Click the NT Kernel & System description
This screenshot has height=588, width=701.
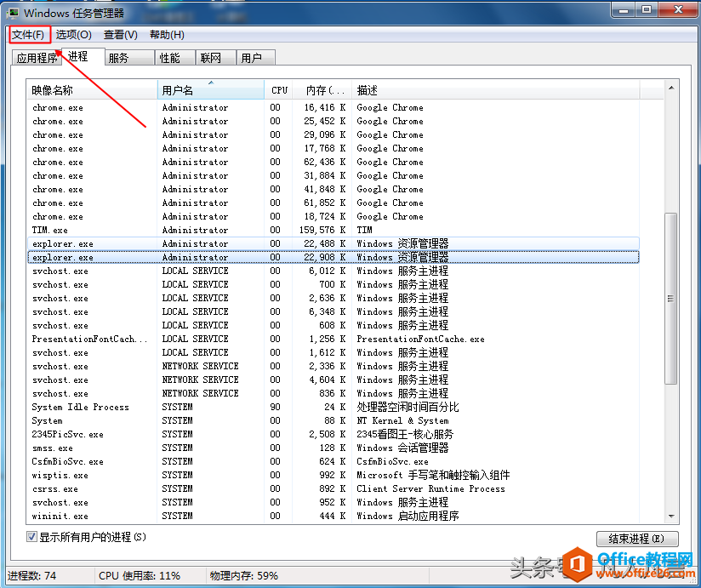click(x=402, y=420)
